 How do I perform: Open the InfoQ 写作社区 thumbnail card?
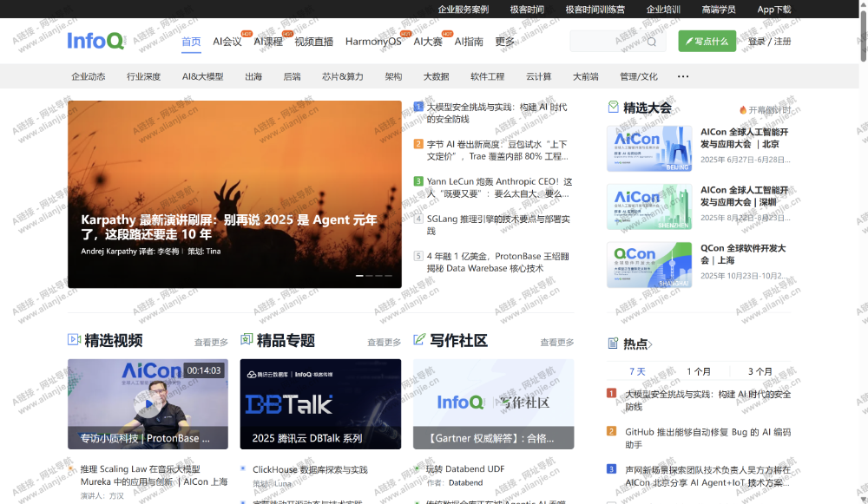(493, 404)
